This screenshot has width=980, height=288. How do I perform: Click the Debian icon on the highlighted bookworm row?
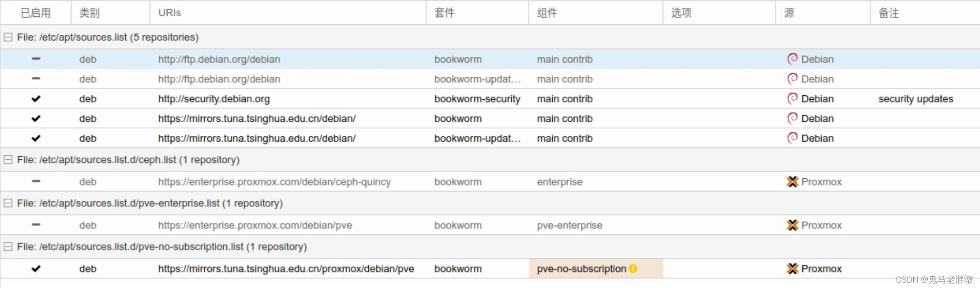pos(792,59)
